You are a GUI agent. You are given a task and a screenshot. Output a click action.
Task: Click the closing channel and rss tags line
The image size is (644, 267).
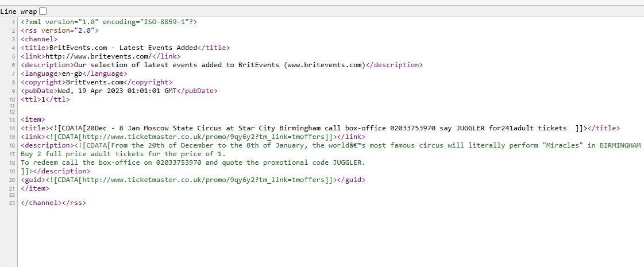(x=53, y=203)
